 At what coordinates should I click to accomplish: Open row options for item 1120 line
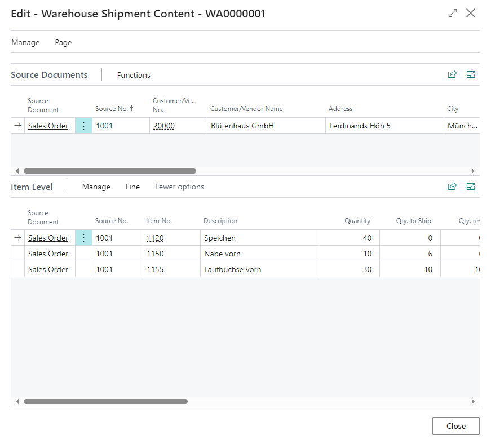click(x=83, y=238)
